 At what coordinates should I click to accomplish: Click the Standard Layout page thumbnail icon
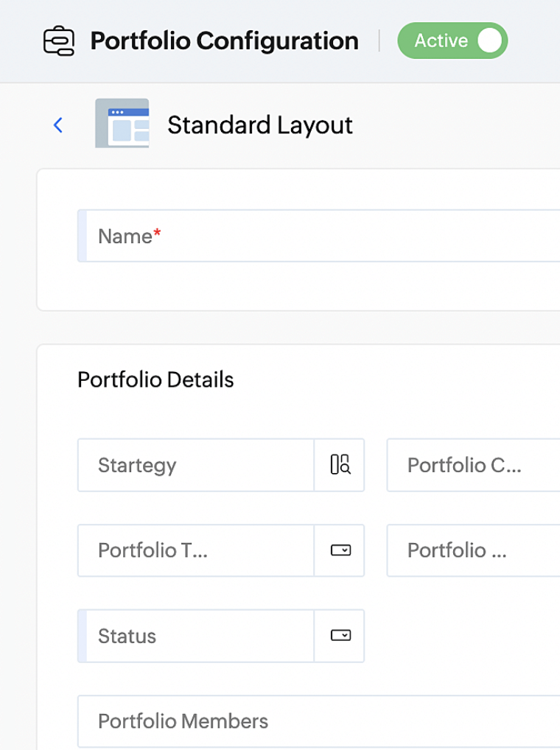[122, 124]
